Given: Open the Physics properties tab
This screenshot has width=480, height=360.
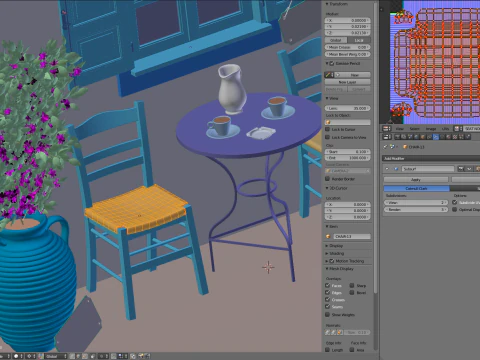Looking at the screenshot, I should 468,137.
